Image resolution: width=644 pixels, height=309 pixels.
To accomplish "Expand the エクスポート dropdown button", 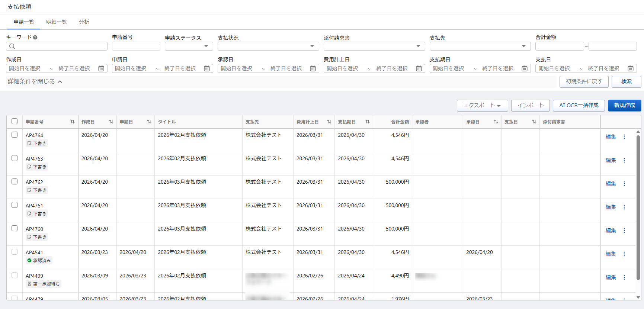I will [482, 106].
